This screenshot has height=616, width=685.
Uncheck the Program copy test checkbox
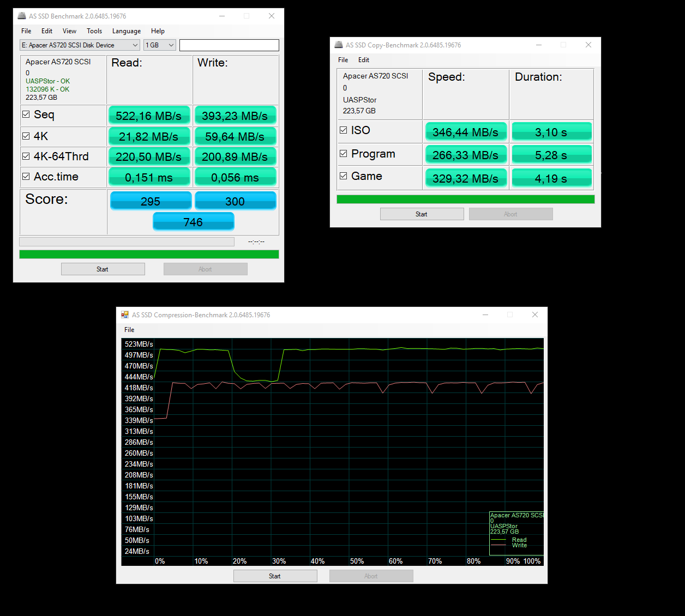tap(343, 154)
